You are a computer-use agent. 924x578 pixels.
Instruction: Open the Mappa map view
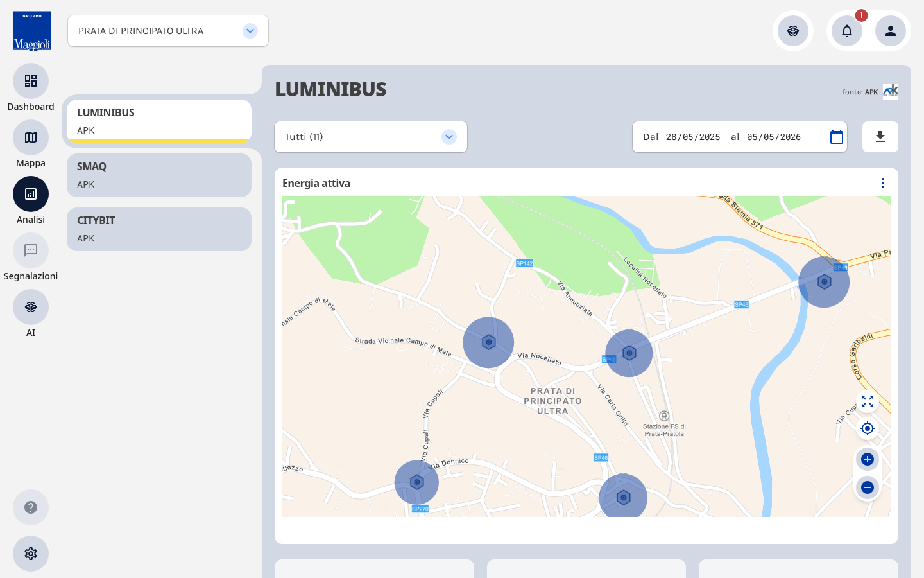coord(31,137)
